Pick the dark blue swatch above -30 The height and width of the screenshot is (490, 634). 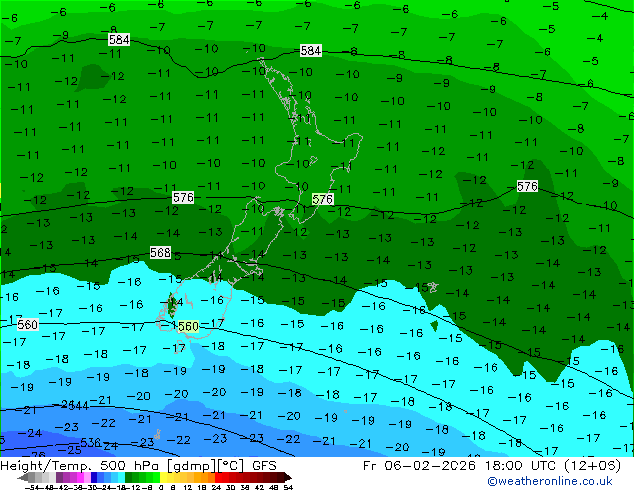pos(94,477)
